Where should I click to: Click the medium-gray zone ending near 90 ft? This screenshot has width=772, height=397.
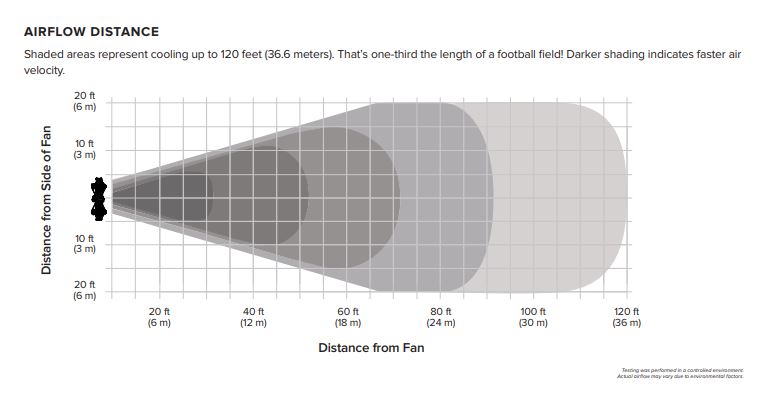click(443, 198)
